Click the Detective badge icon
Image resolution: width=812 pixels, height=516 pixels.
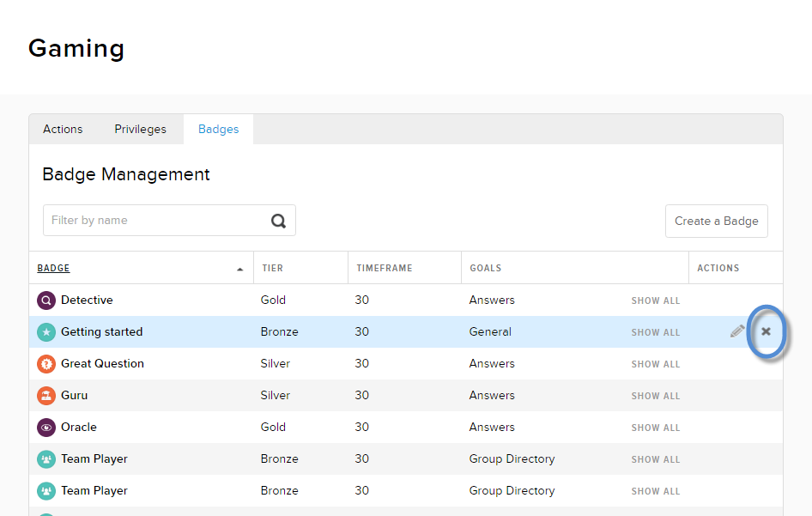(45, 300)
